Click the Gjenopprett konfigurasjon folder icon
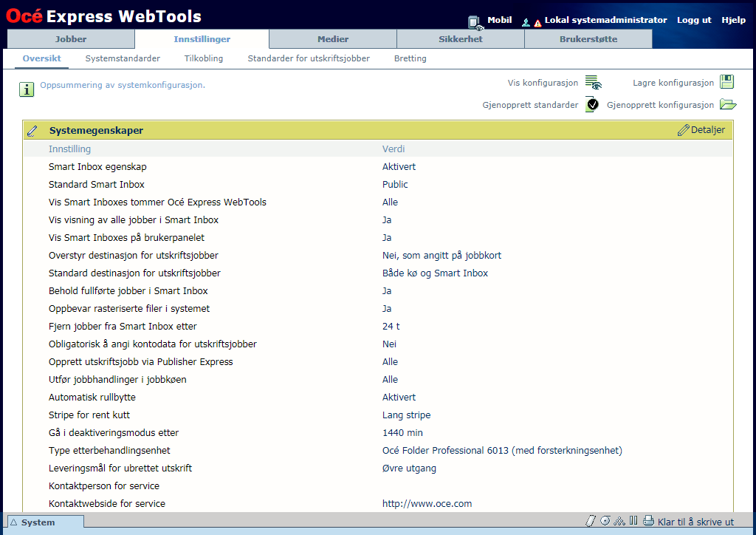Image resolution: width=756 pixels, height=535 pixels. pyautogui.click(x=728, y=104)
